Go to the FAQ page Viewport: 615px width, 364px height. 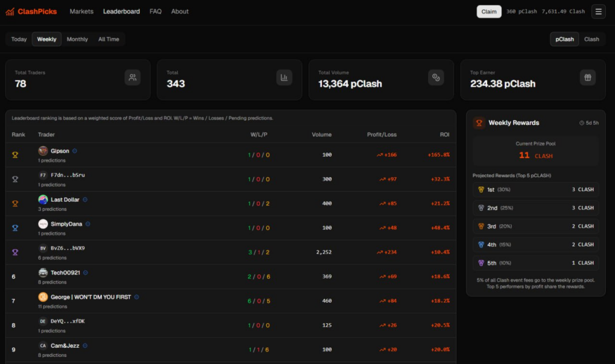point(156,11)
